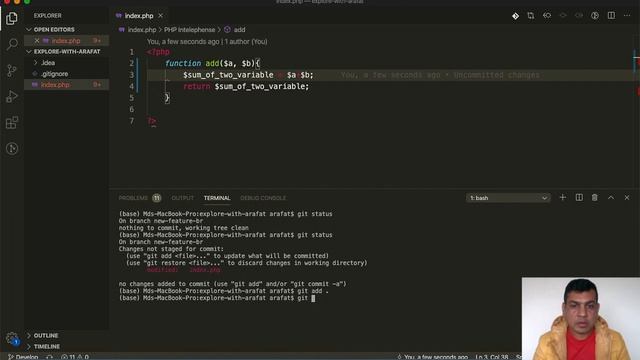Click the return statement on line 4
Image resolution: width=640 pixels, height=360 pixels.
pos(246,87)
